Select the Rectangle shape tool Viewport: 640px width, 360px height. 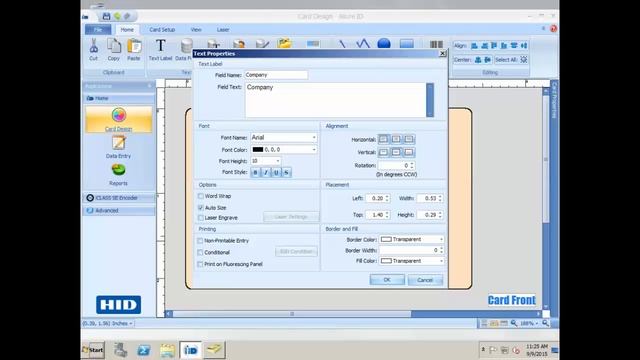click(x=407, y=43)
